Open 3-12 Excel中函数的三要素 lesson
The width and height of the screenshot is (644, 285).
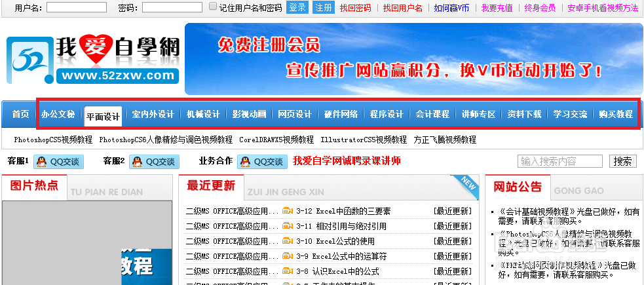343,212
